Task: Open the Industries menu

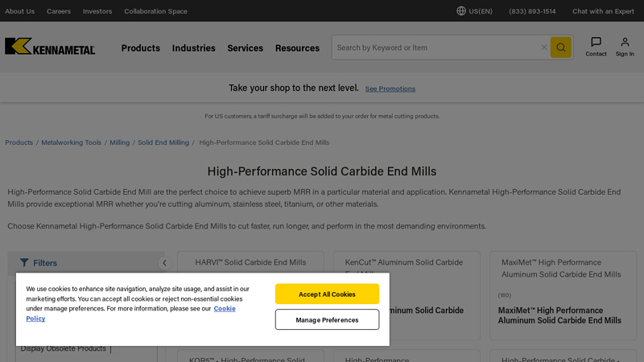Action: [193, 48]
